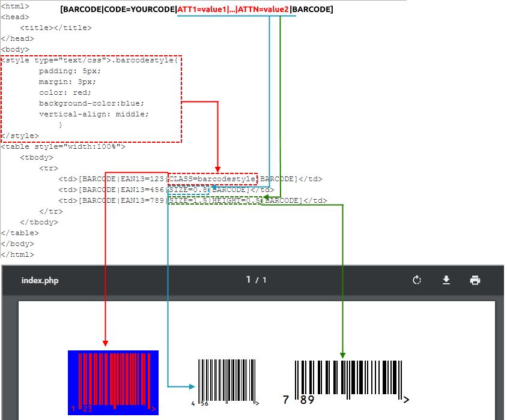Image resolution: width=507 pixels, height=420 pixels.
Task: Click the SIZE=1.5|HEIGHT=0.5 attribute text
Action: pyautogui.click(x=214, y=200)
